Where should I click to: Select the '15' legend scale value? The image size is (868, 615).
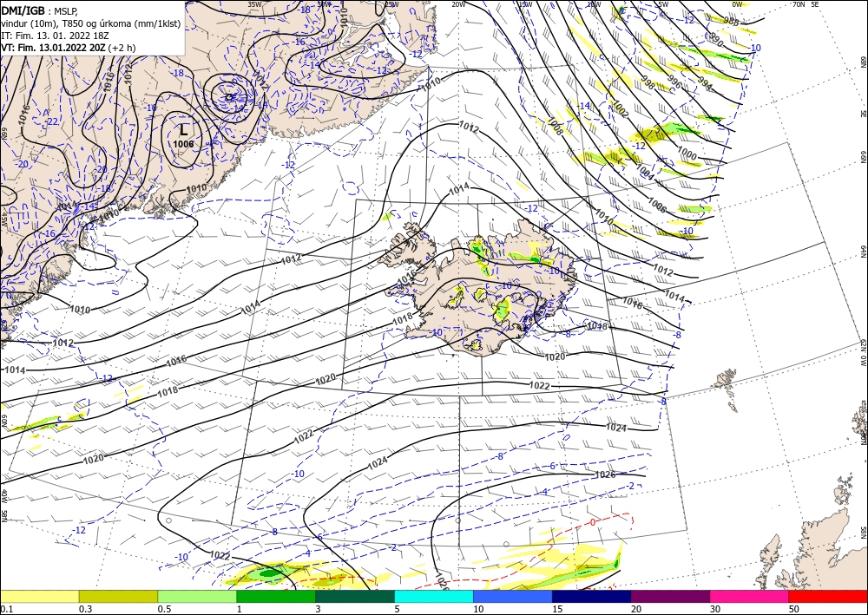pos(557,609)
